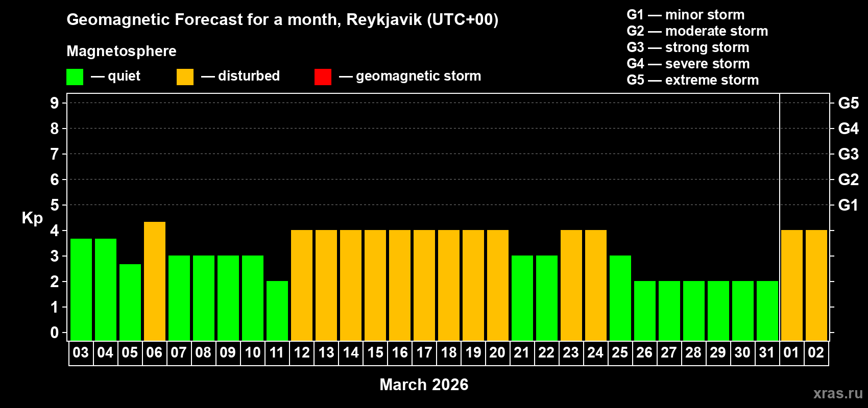
Task: Click the '— quiet' legend label
Action: click(x=115, y=76)
